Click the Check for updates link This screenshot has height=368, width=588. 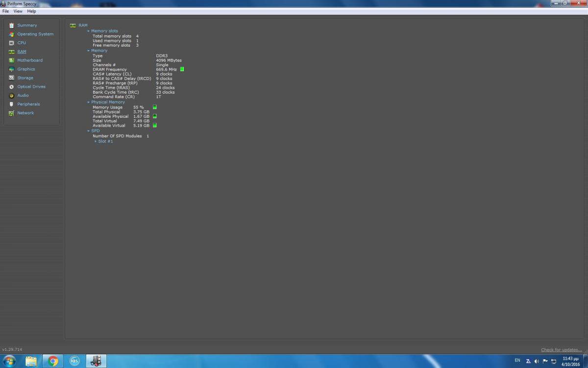[x=561, y=350]
